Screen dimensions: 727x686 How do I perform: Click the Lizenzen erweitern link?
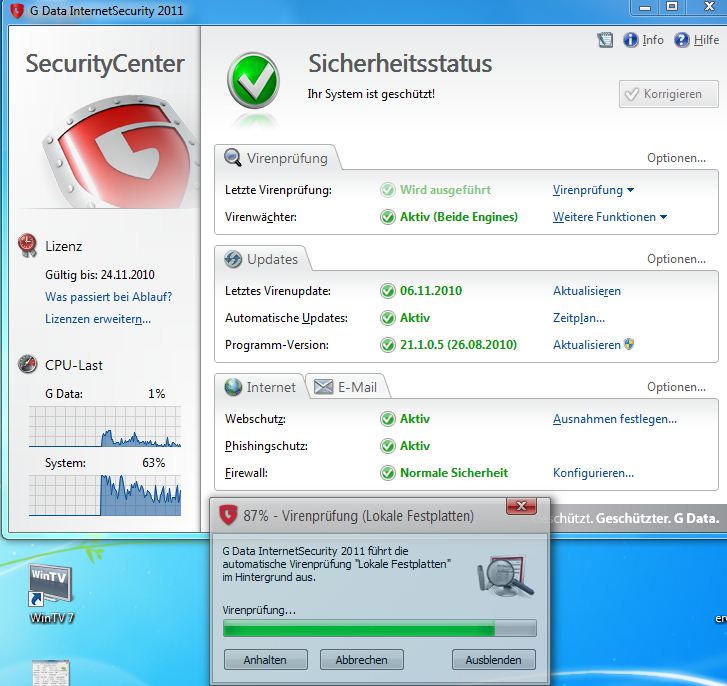(98, 319)
